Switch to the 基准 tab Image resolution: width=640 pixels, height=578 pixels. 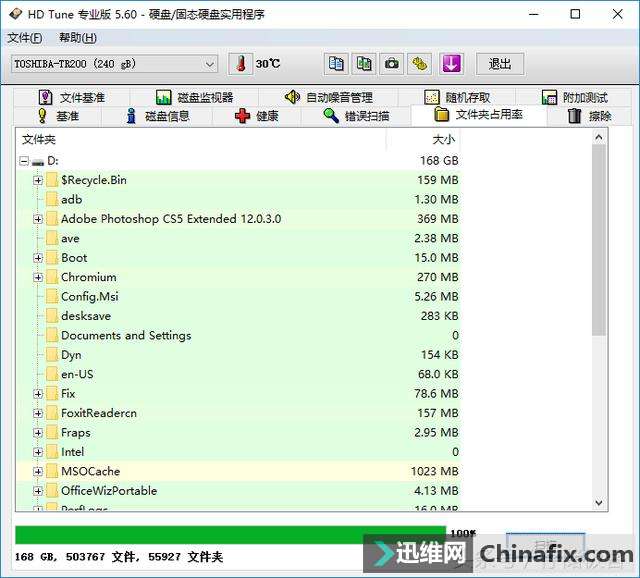tap(58, 116)
